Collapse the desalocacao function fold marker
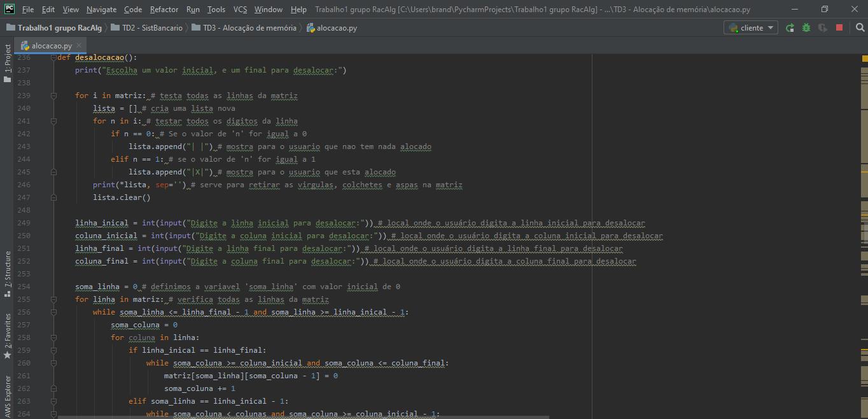The width and height of the screenshot is (868, 419). point(53,57)
